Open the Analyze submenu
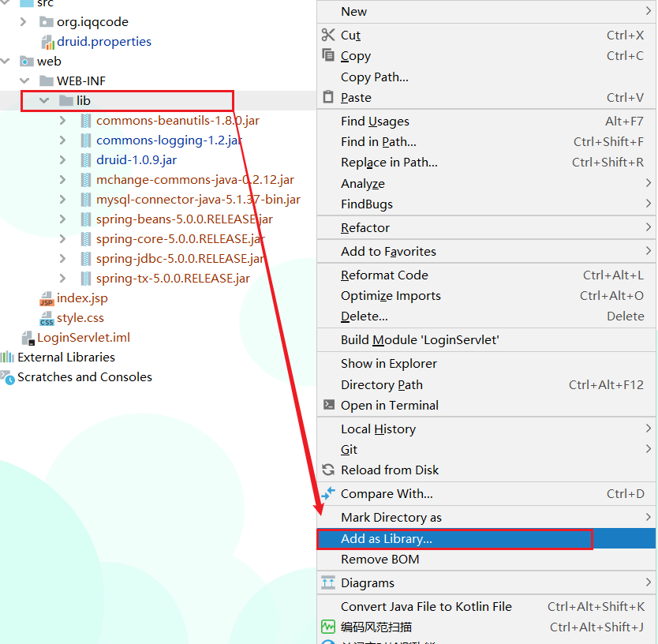The height and width of the screenshot is (644, 658). (x=486, y=183)
